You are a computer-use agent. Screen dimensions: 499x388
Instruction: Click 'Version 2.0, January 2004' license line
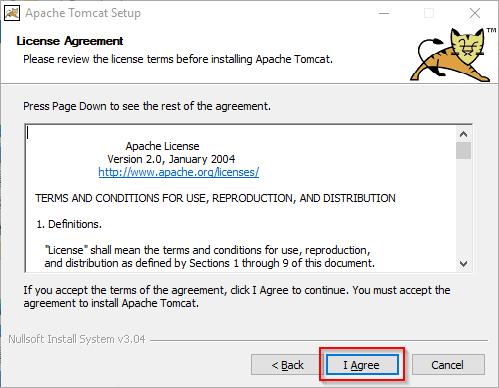point(171,159)
